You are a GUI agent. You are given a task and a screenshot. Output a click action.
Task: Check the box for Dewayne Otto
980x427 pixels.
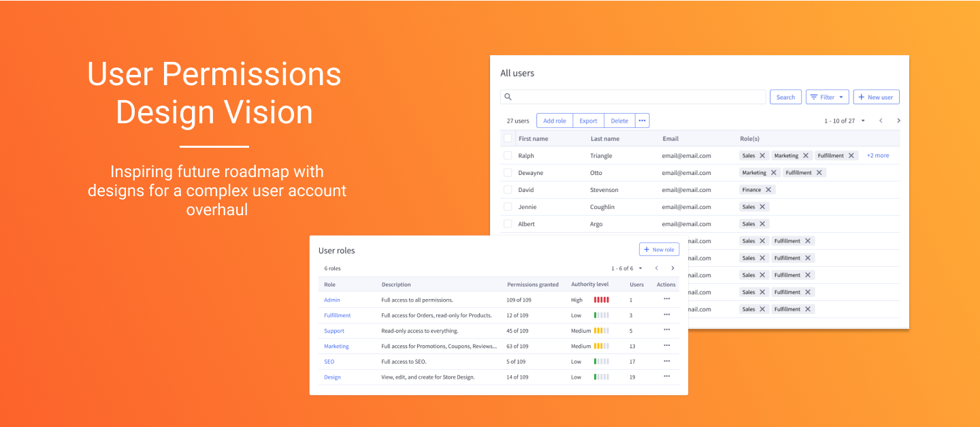[x=508, y=172]
